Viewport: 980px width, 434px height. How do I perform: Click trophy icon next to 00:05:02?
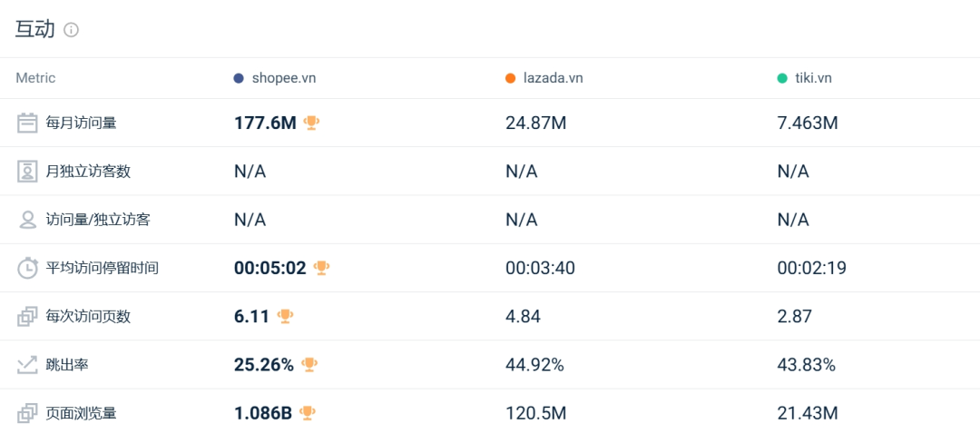[321, 268]
